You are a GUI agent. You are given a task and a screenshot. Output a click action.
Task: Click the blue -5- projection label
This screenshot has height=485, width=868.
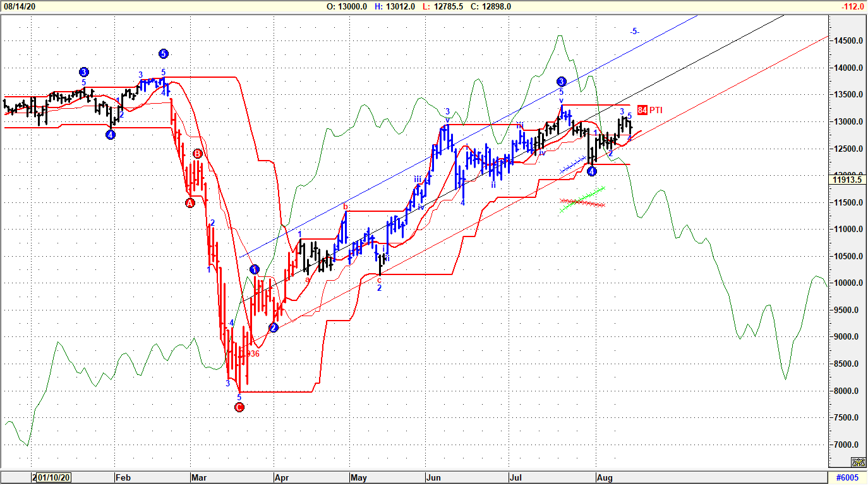(634, 32)
